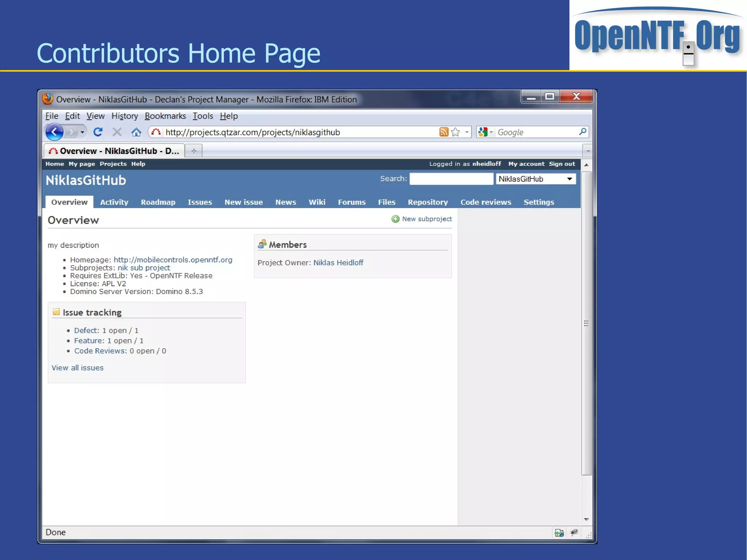Click the browser Back arrow button
Viewport: 747px width, 560px height.
tap(54, 132)
